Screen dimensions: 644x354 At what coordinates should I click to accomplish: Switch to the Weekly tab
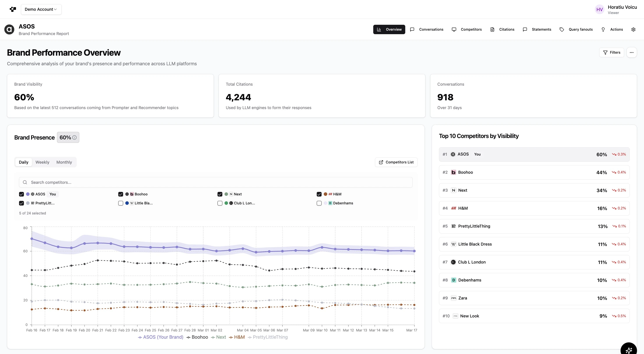pyautogui.click(x=42, y=162)
